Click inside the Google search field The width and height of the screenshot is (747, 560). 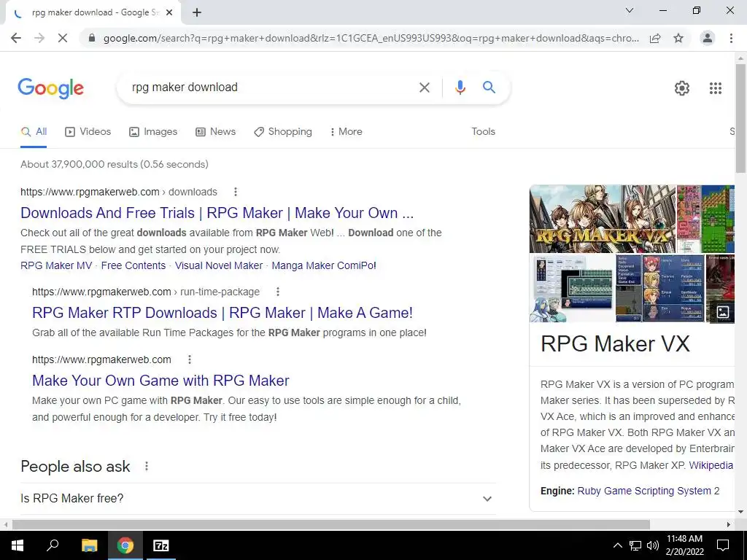[x=271, y=87]
